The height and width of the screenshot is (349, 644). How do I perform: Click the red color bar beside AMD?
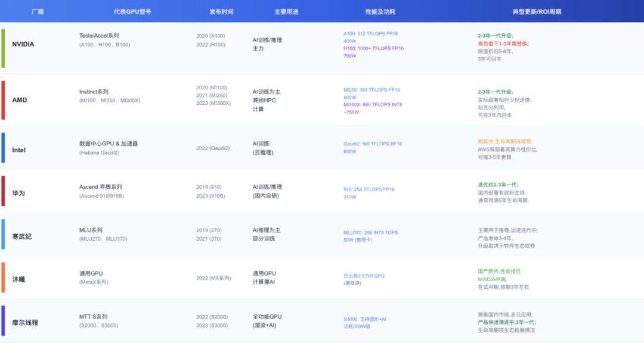[3, 100]
